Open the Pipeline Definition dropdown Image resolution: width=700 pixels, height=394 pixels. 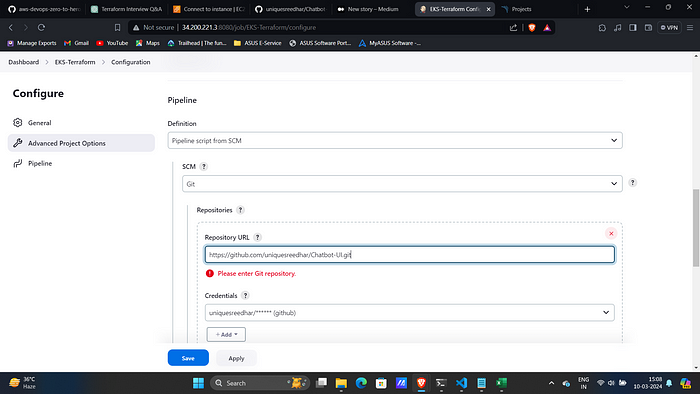click(x=395, y=141)
